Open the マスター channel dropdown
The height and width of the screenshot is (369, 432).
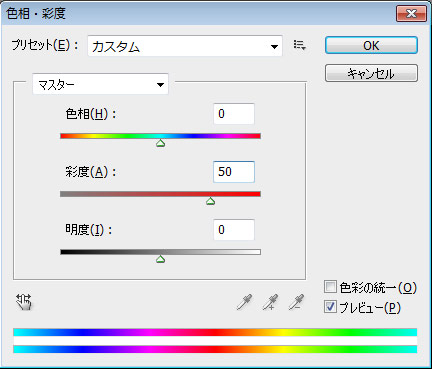[100, 84]
